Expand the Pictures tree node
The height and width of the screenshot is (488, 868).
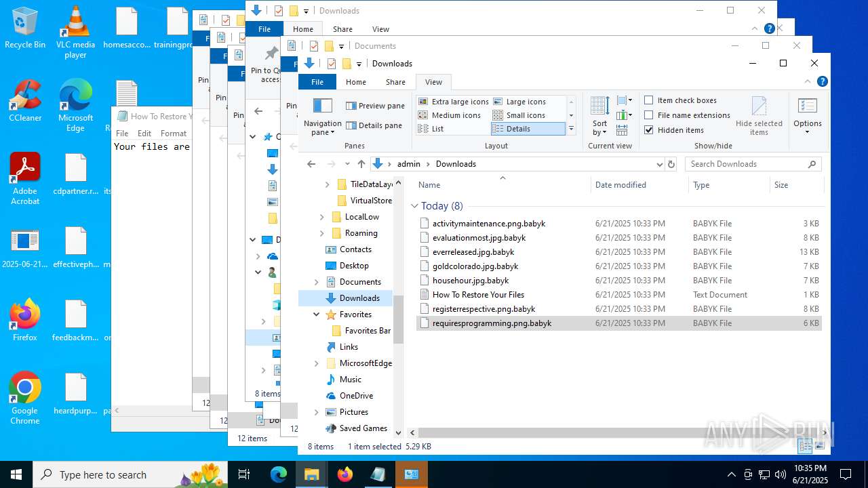(x=317, y=412)
